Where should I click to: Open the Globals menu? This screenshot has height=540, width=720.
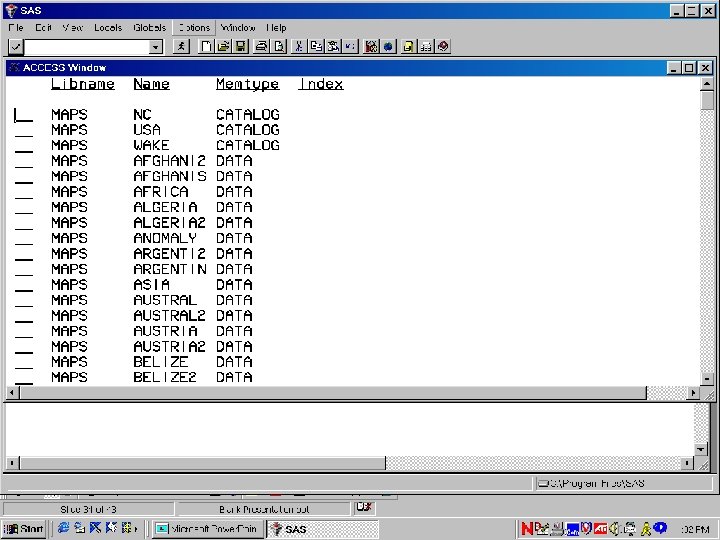point(150,28)
